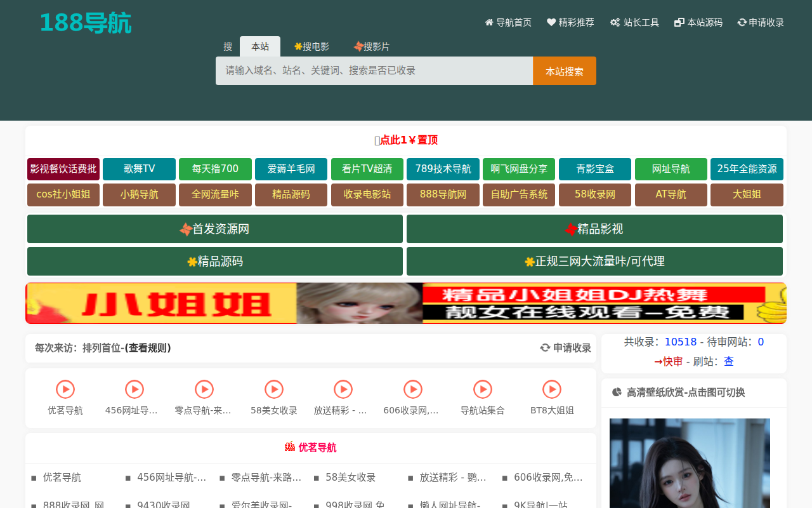Viewport: 812px width, 508px height.
Task: Click the copy icon next to 本站源码
Action: (x=678, y=22)
